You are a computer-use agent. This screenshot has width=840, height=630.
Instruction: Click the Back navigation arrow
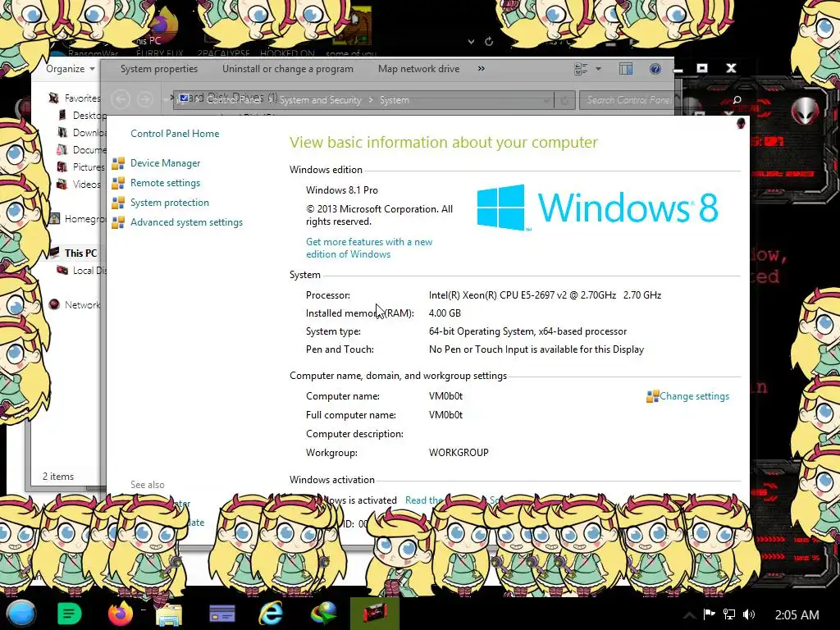point(121,99)
